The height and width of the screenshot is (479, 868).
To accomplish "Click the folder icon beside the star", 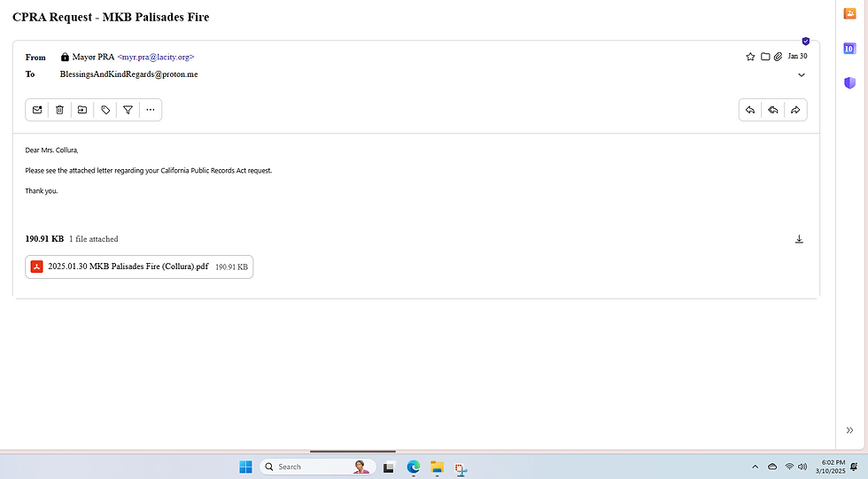I will pos(765,57).
